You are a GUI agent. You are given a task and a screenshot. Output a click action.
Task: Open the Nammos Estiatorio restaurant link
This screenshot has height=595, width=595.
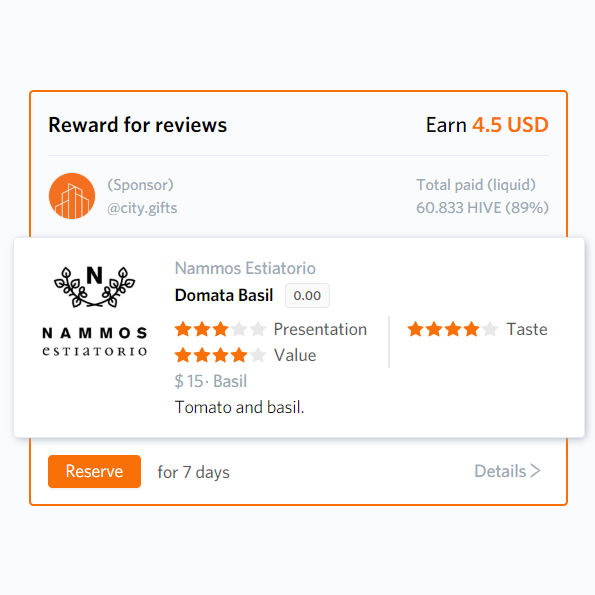pos(245,268)
